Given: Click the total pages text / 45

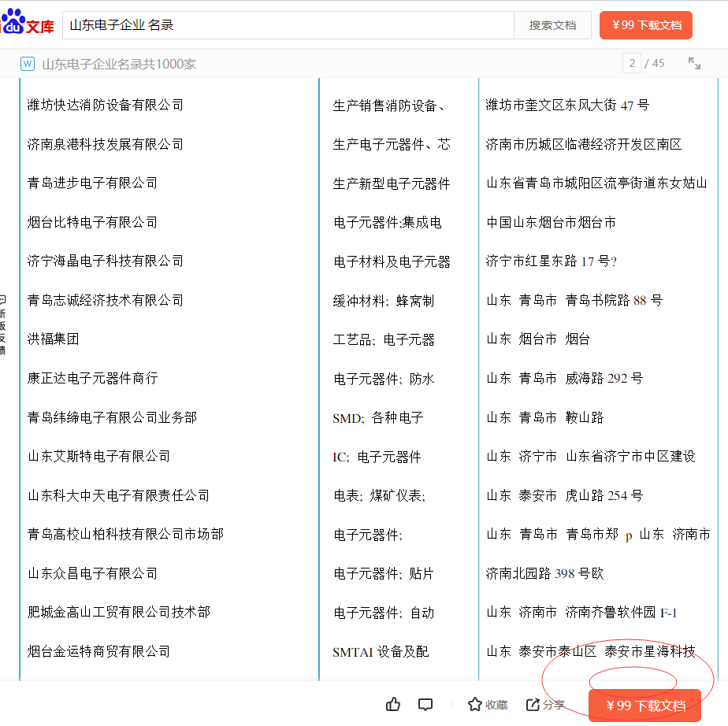Looking at the screenshot, I should 655,63.
